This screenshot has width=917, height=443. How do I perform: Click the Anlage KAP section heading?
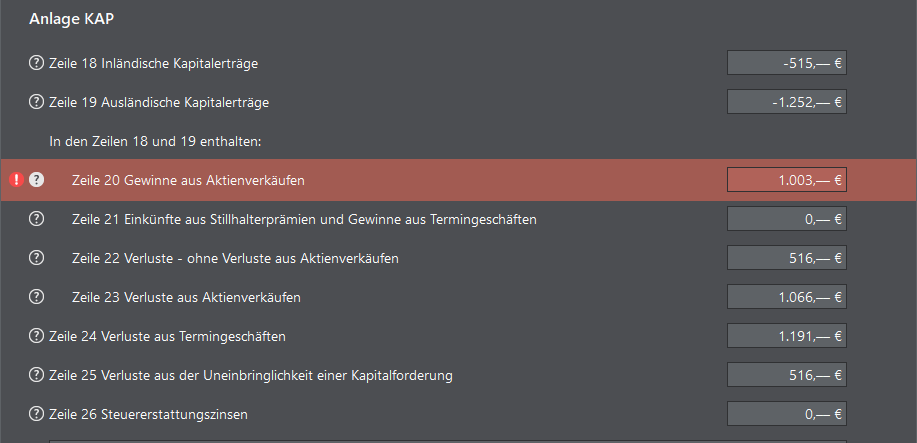pyautogui.click(x=78, y=19)
